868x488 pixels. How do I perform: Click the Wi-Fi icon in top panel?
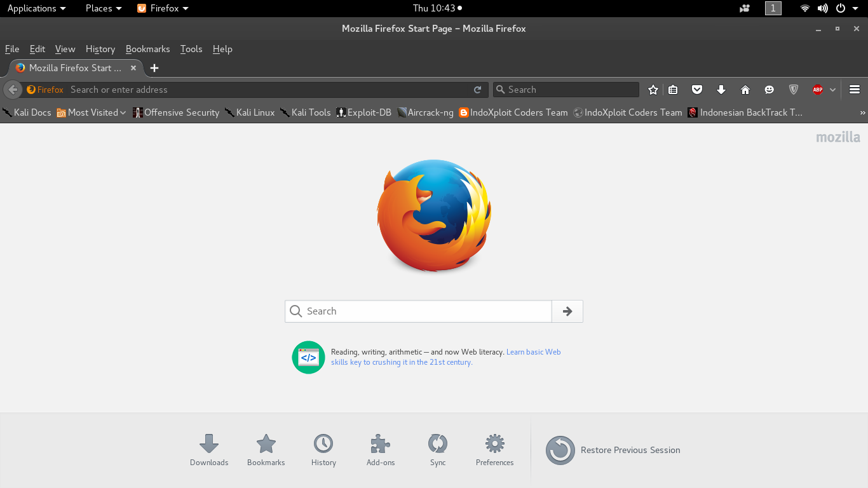[x=805, y=8]
